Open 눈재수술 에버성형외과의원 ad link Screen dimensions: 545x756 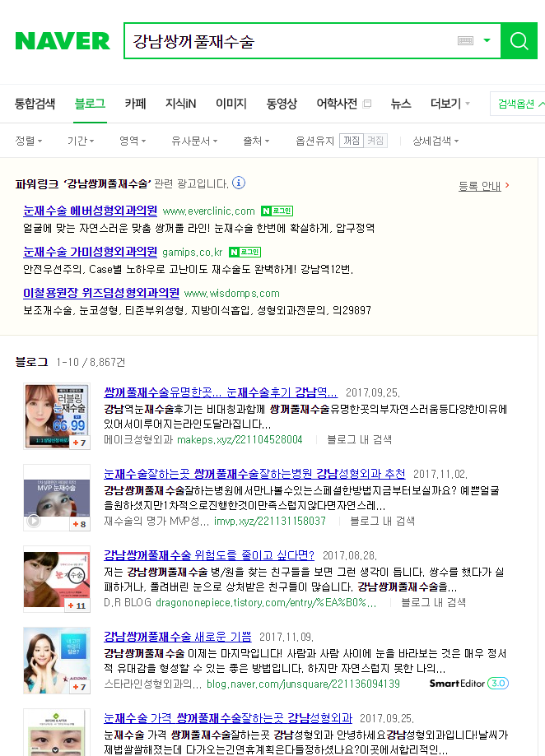coord(91,211)
